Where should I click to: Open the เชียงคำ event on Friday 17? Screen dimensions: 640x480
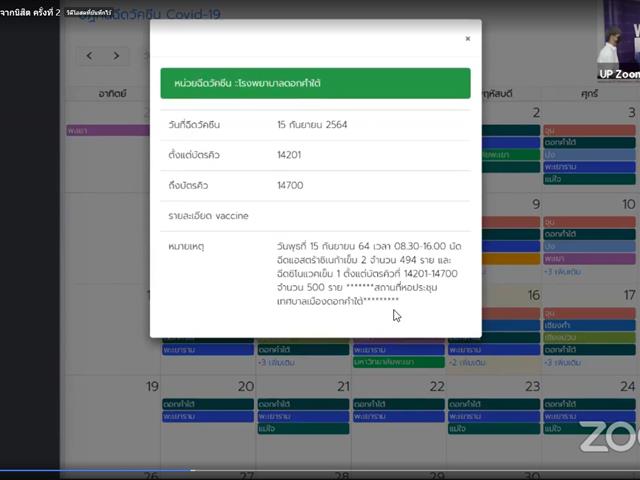[589, 325]
